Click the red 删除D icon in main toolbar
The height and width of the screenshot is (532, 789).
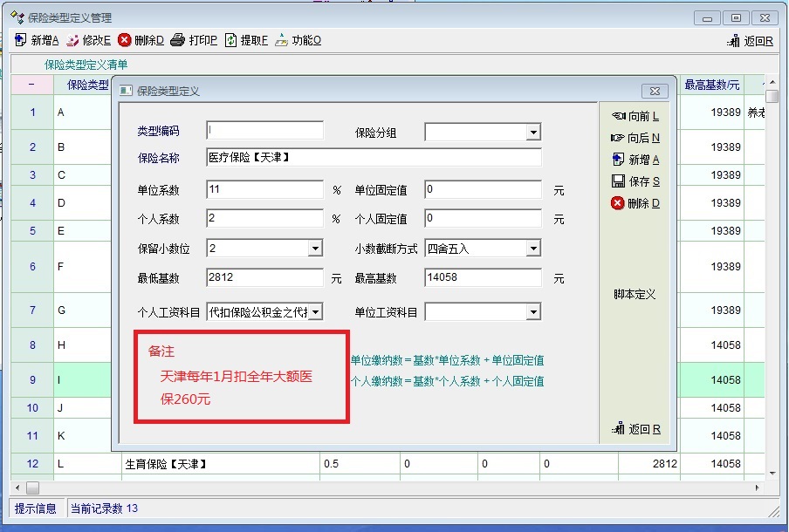coord(125,40)
